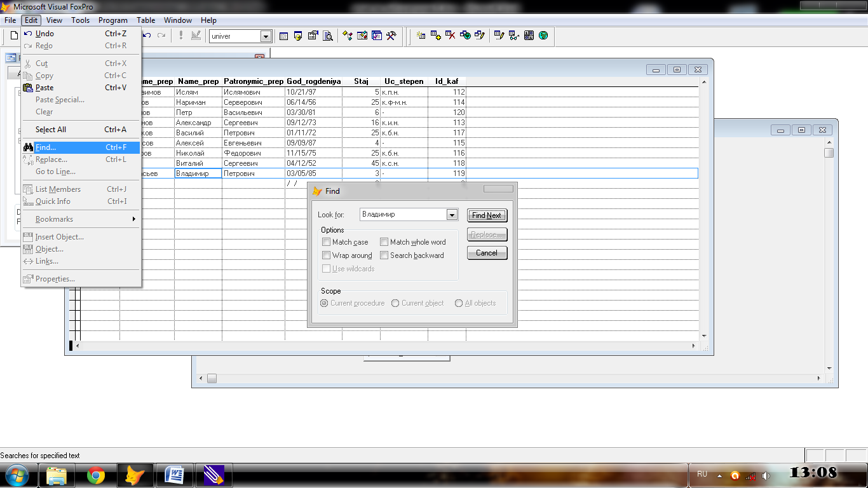Click the Modify Table toolbar icon
The image size is (868, 488).
pos(499,36)
